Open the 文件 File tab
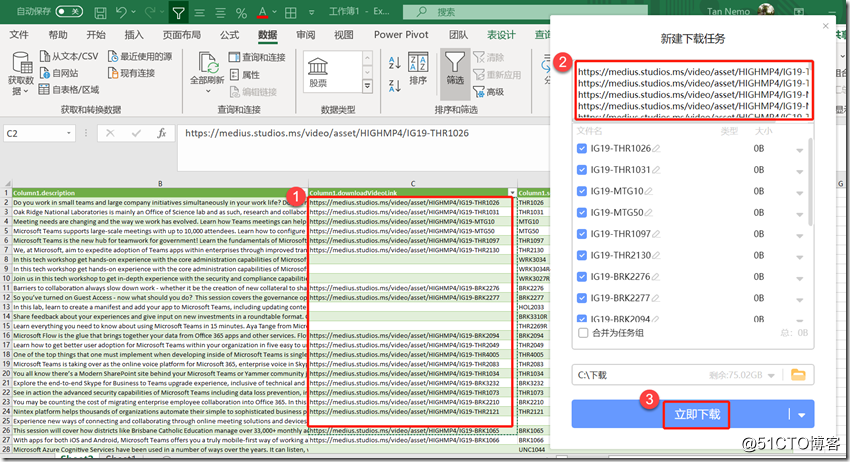This screenshot has width=850, height=462. pyautogui.click(x=19, y=35)
